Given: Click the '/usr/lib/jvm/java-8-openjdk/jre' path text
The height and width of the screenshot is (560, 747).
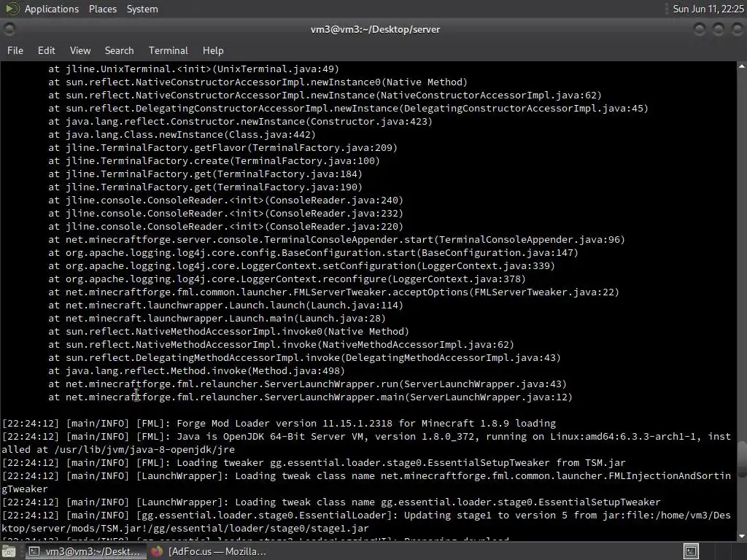Looking at the screenshot, I should click(145, 449).
